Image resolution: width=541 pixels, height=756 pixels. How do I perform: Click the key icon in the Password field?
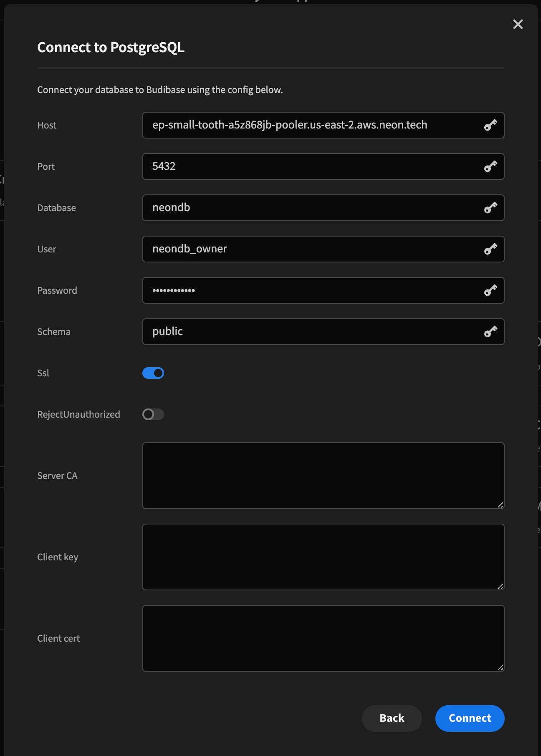pyautogui.click(x=490, y=290)
